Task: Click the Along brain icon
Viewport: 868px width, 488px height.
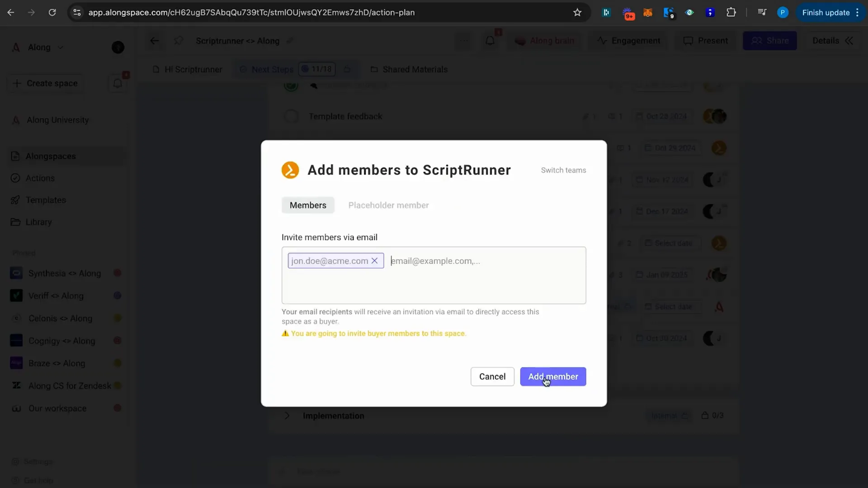Action: [x=519, y=41]
